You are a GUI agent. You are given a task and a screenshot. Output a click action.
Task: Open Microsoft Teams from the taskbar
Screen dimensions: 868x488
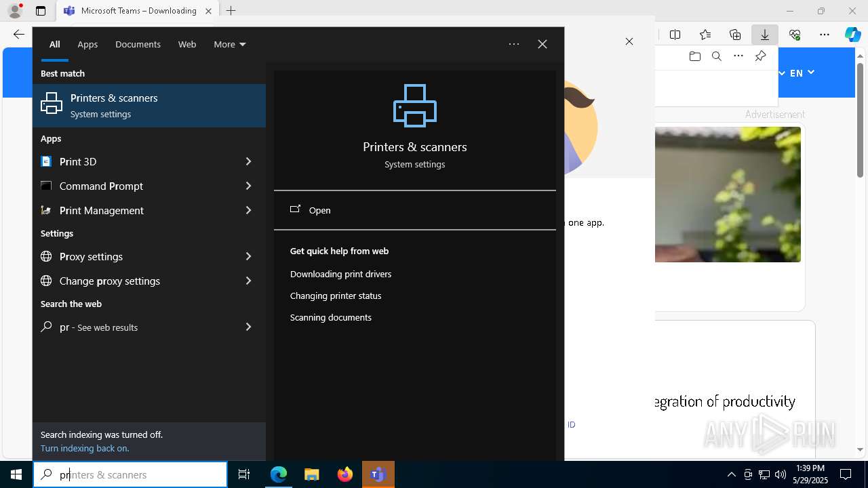pos(378,474)
